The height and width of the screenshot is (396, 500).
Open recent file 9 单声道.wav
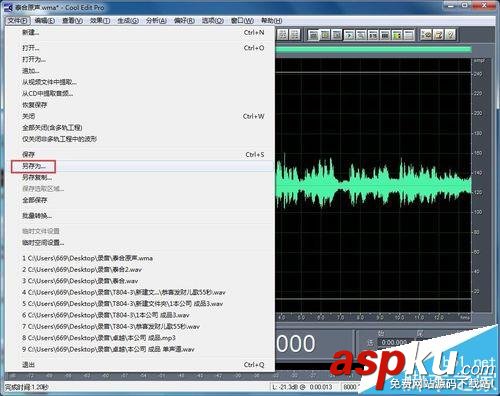point(140,349)
